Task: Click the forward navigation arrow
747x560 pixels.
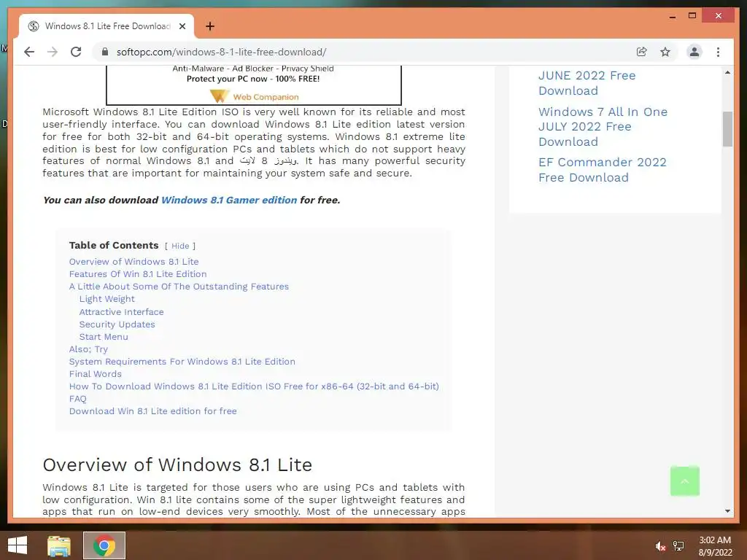Action: 53,52
